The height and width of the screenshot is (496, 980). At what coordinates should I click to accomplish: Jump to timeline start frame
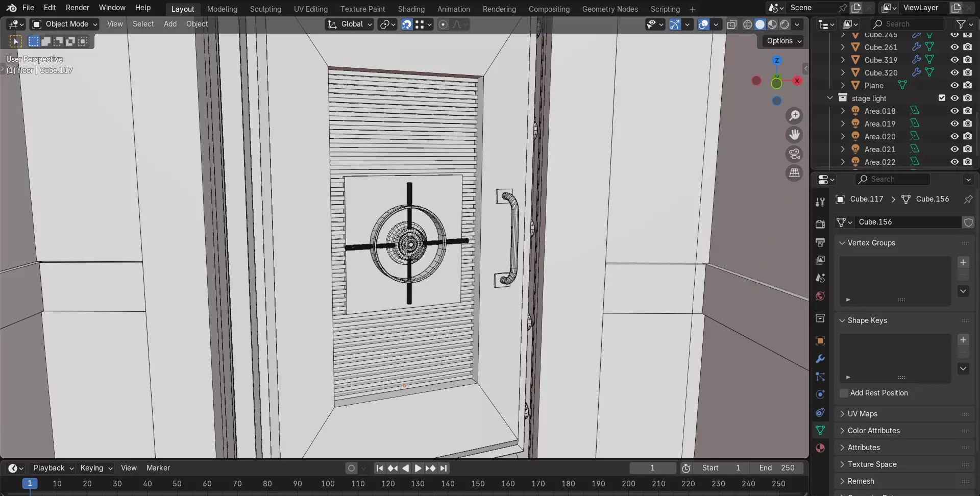379,468
